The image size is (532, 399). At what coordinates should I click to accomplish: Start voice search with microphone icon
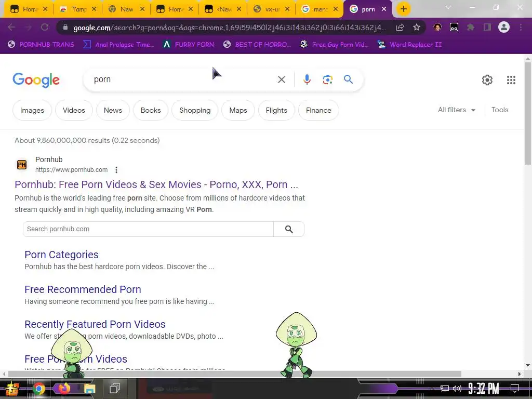pos(307,79)
